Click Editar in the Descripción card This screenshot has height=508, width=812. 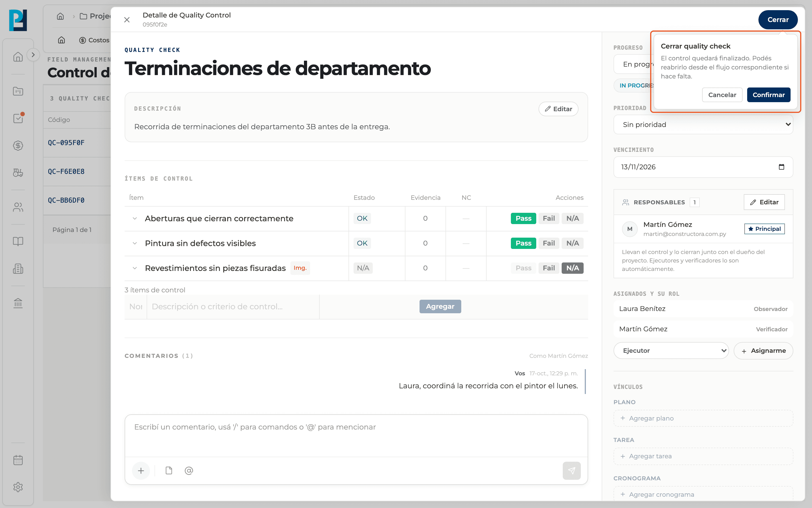coord(558,109)
